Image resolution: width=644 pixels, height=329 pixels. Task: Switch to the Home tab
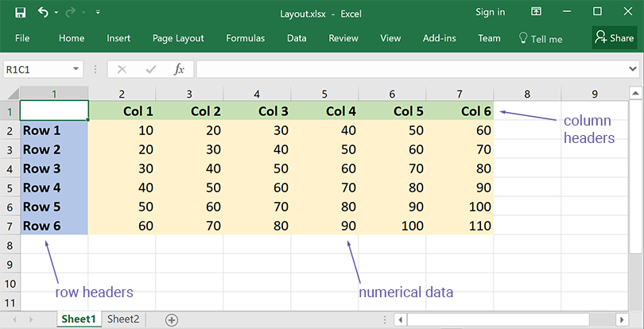click(72, 38)
